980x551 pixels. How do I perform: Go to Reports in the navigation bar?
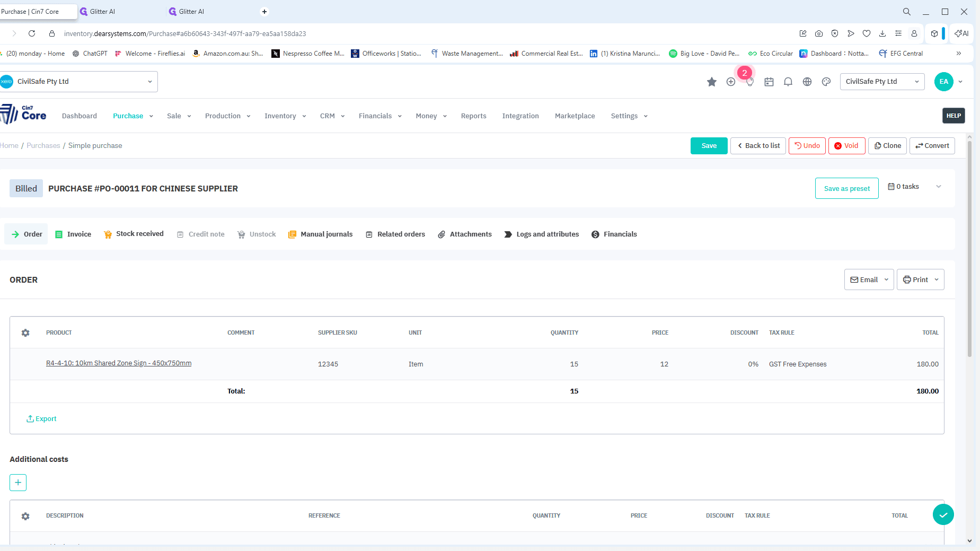[x=474, y=116]
